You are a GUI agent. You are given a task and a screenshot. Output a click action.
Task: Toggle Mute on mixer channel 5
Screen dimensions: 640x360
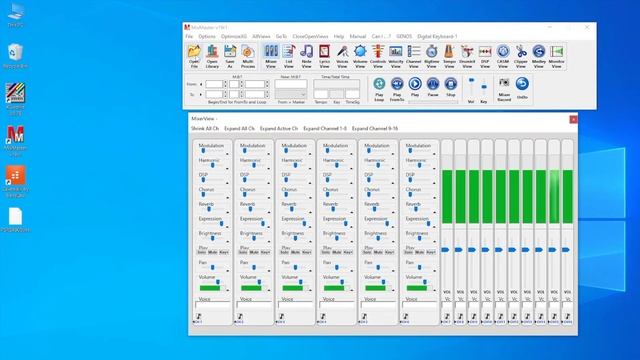pyautogui.click(x=378, y=252)
